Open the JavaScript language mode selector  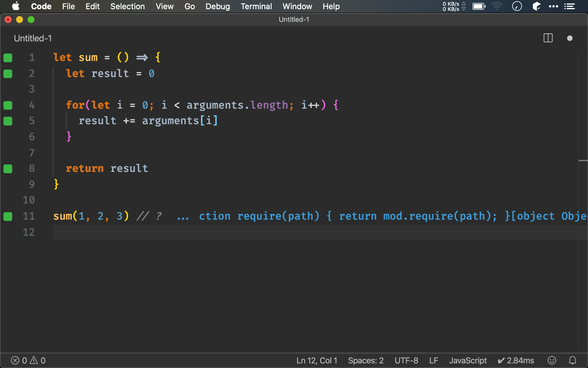pos(468,360)
